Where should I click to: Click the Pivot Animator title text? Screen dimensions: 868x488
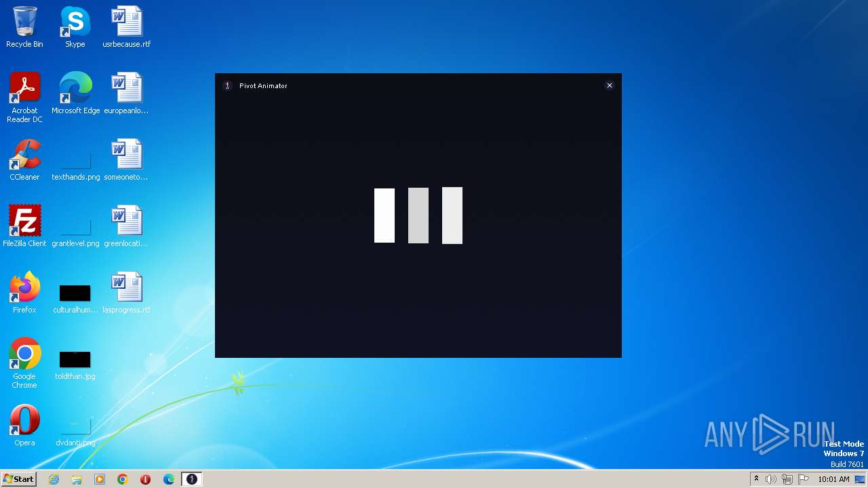pyautogui.click(x=263, y=86)
